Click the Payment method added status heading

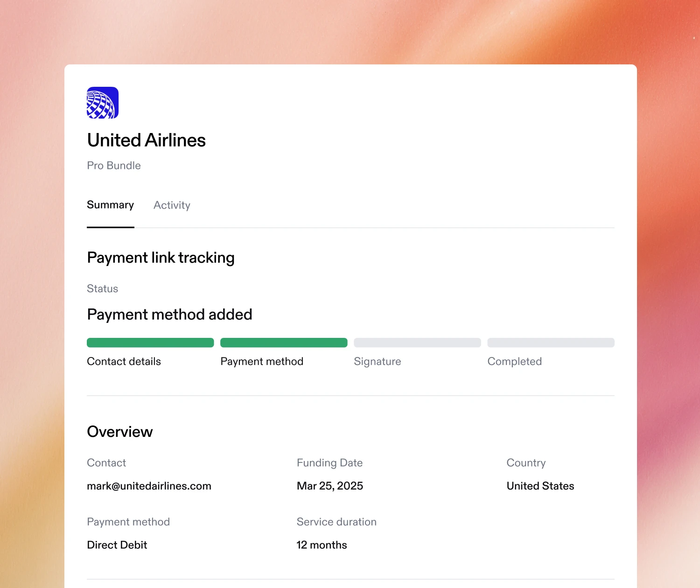(169, 315)
